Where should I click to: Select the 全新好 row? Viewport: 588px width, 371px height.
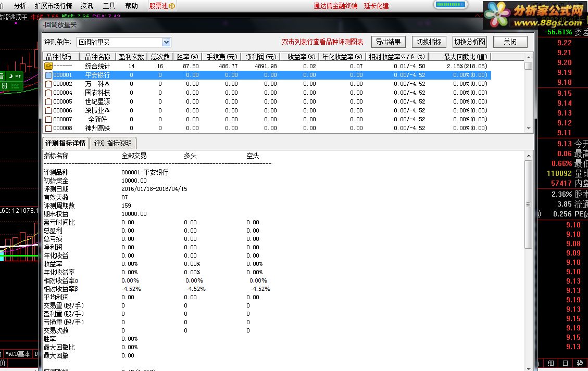(267, 119)
